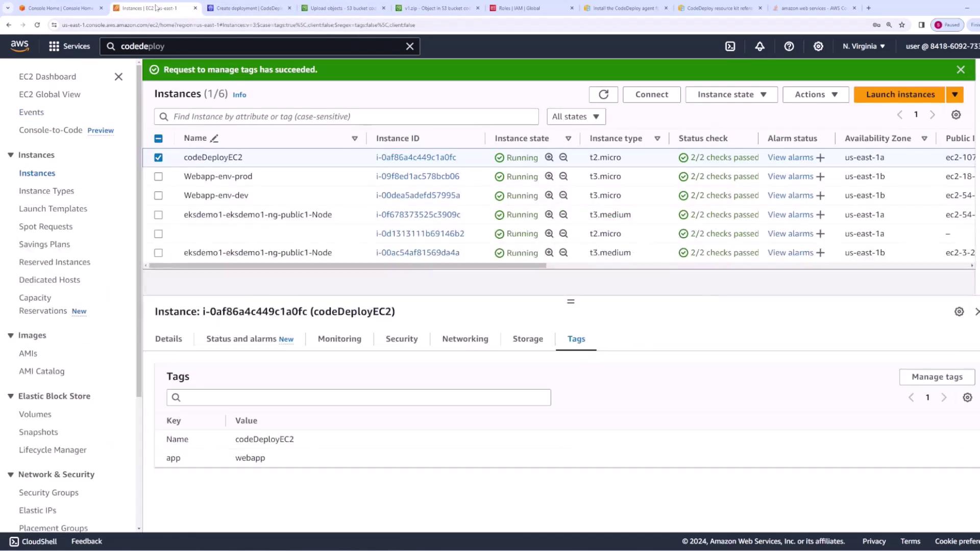Switch to the Security tab

401,339
